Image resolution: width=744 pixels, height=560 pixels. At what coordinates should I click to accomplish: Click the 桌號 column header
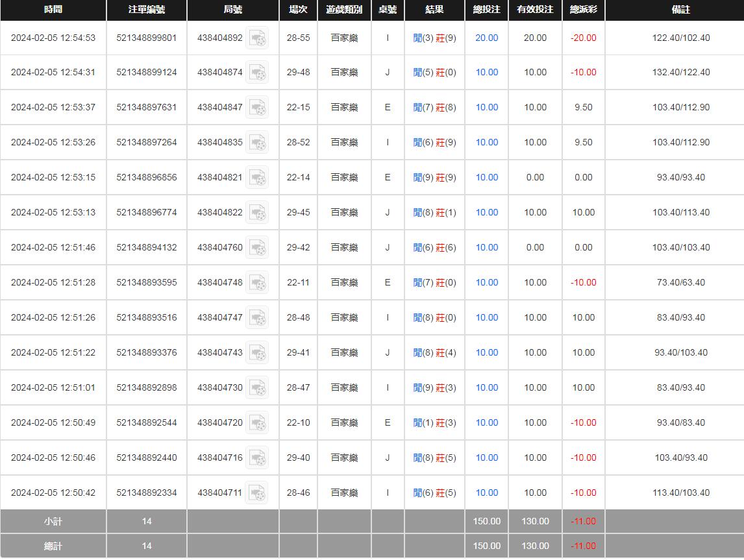pyautogui.click(x=388, y=10)
